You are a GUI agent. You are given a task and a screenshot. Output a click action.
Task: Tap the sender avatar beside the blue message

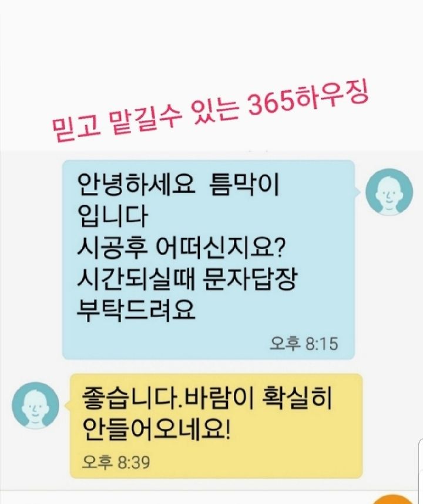pos(390,192)
